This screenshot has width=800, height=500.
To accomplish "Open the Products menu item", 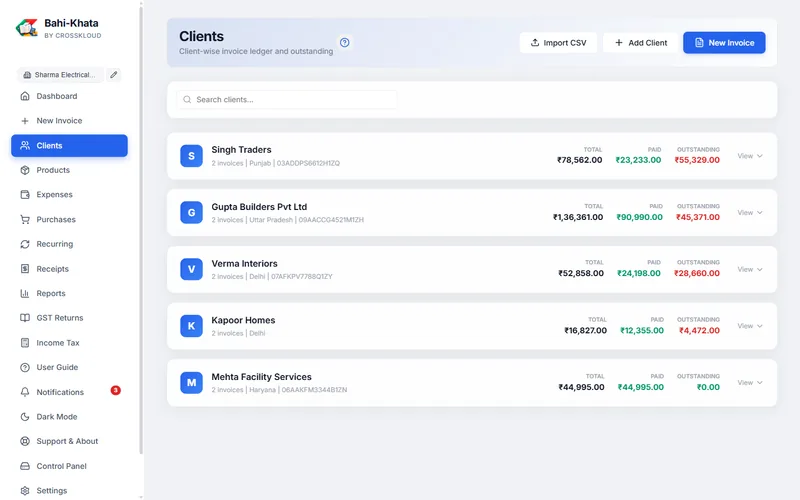I will click(69, 170).
